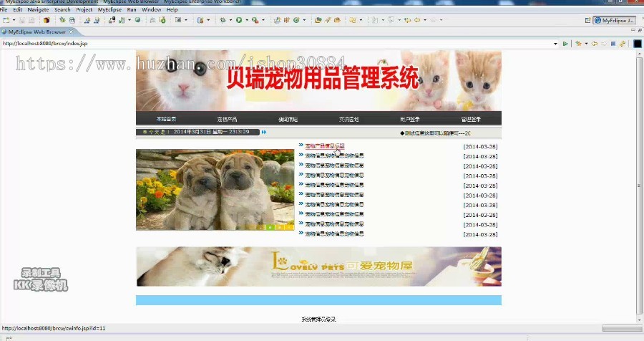
Task: Open the Run menu
Action: [x=132, y=9]
